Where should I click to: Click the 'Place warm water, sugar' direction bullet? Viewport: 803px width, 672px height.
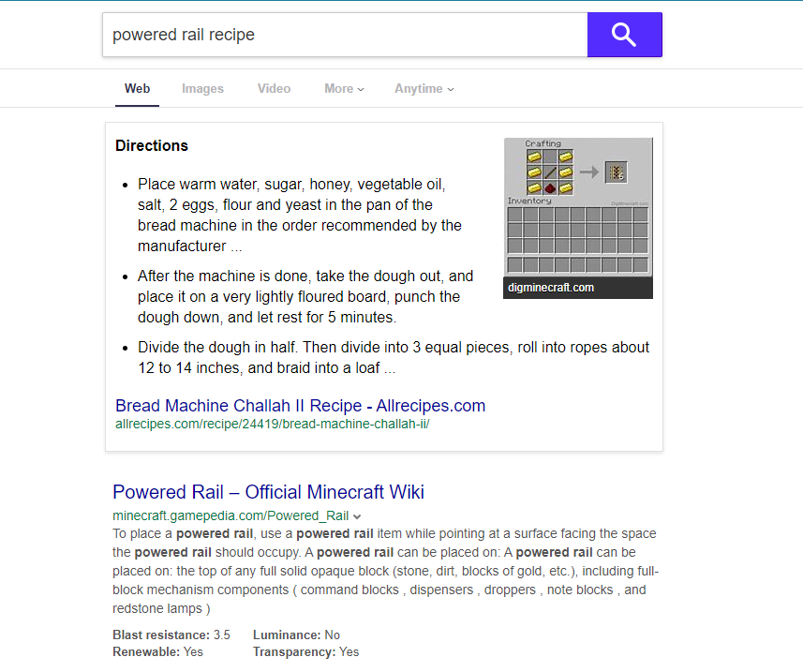point(300,216)
